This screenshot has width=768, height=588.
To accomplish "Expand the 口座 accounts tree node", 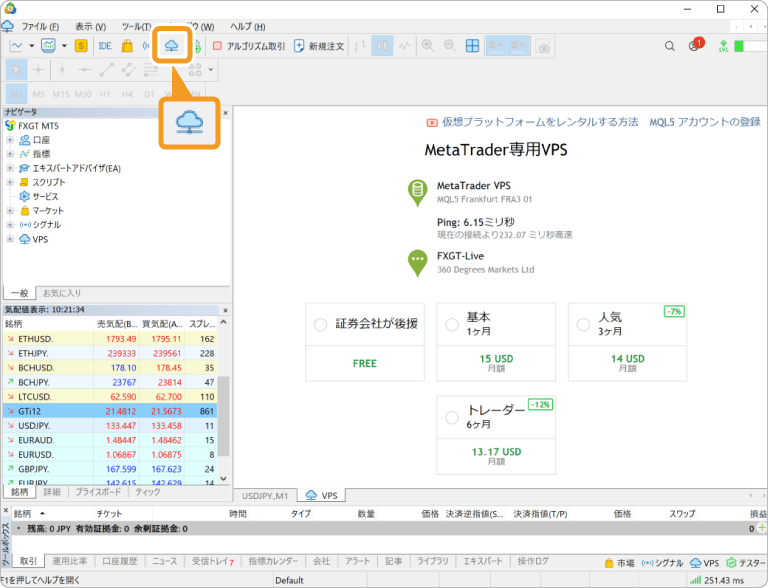I will (x=10, y=140).
